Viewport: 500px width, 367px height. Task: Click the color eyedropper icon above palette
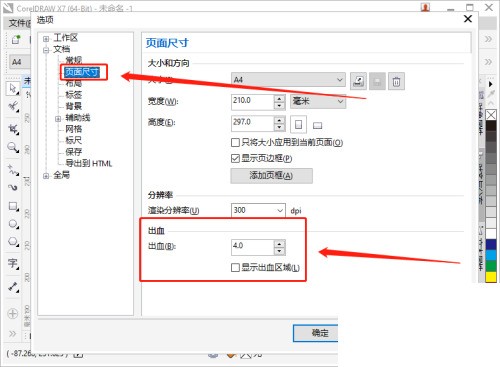pyautogui.click(x=491, y=94)
